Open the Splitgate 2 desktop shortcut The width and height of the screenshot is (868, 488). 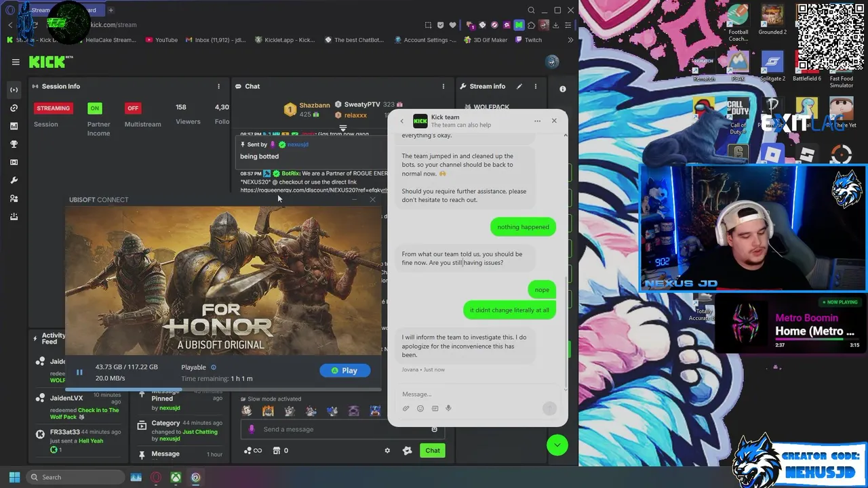pyautogui.click(x=772, y=66)
